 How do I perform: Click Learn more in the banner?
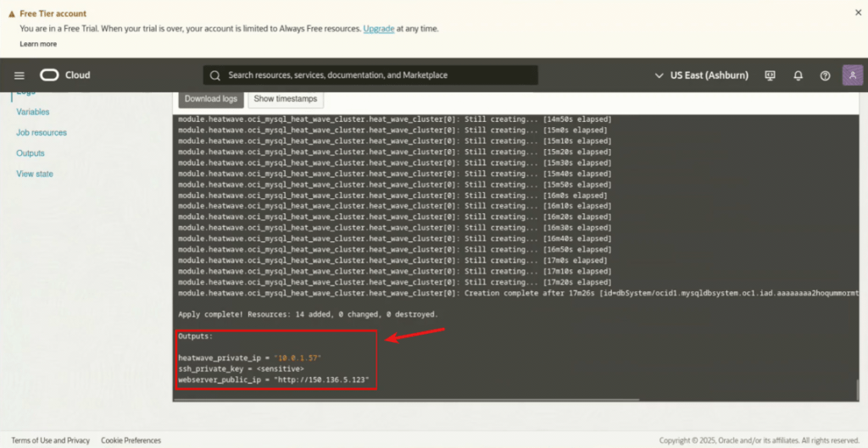(38, 44)
